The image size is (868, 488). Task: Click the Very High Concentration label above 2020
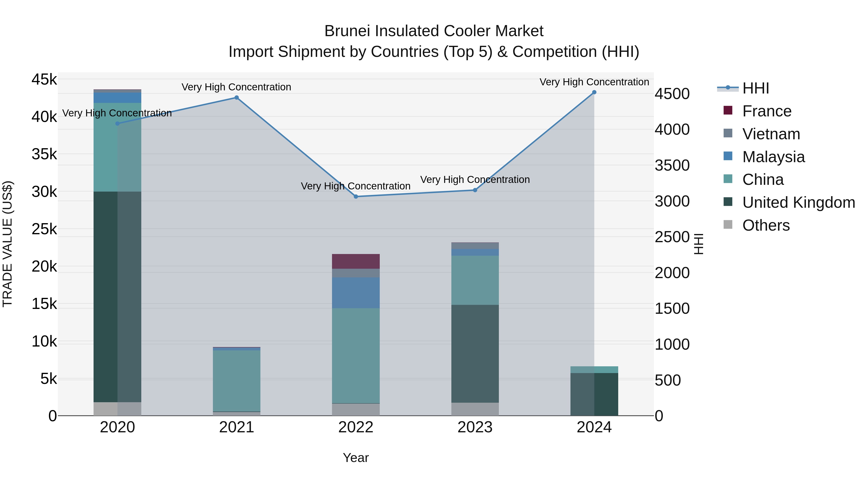(x=117, y=113)
